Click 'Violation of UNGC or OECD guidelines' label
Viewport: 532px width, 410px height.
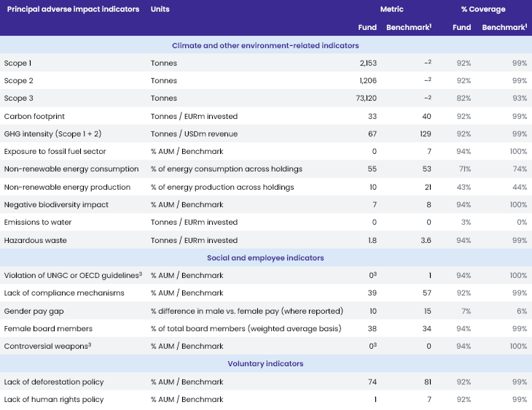[70, 276]
